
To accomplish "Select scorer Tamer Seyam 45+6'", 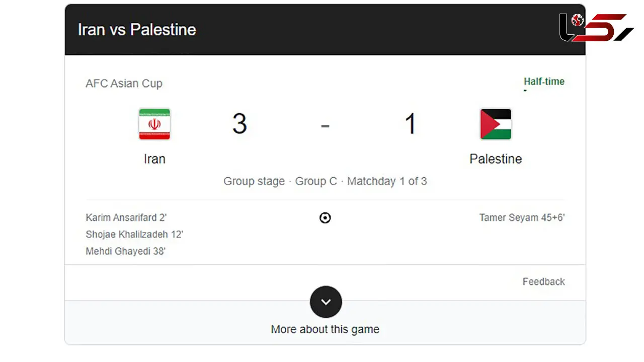I will [522, 218].
